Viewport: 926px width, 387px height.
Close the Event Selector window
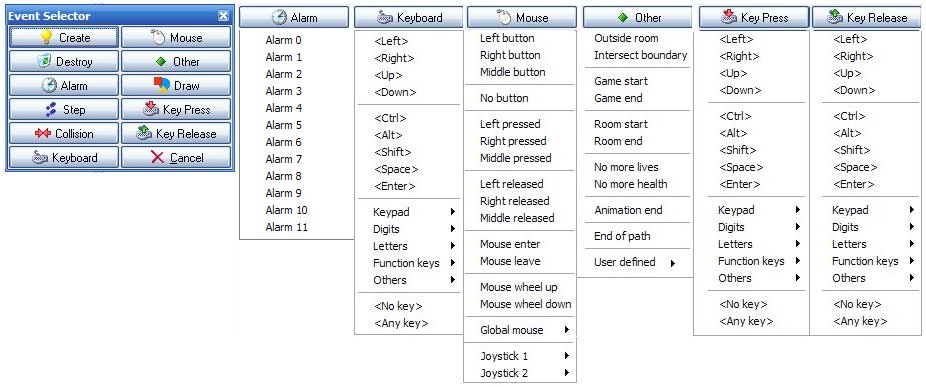click(223, 16)
